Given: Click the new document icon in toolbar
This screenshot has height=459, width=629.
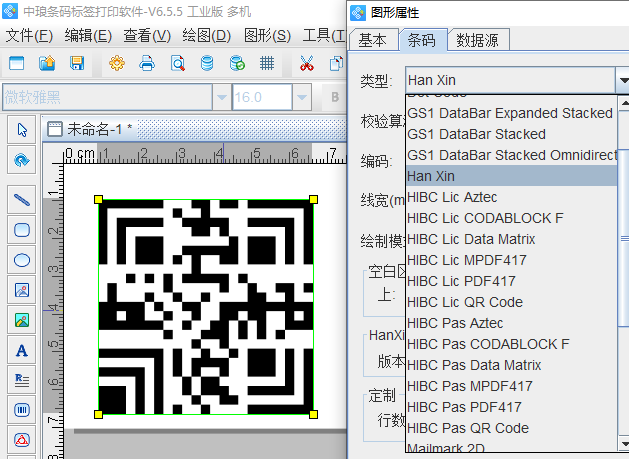Looking at the screenshot, I should (x=16, y=63).
